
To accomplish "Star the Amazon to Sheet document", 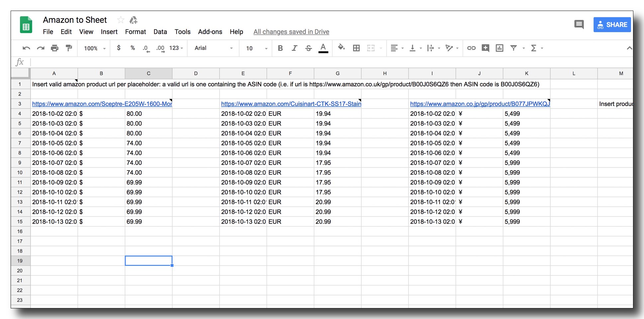I will coord(121,20).
